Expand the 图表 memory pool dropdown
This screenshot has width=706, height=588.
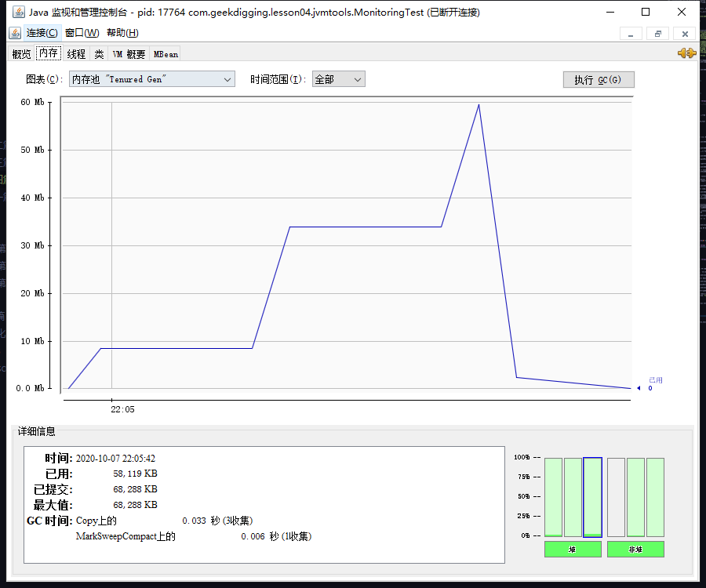point(151,79)
